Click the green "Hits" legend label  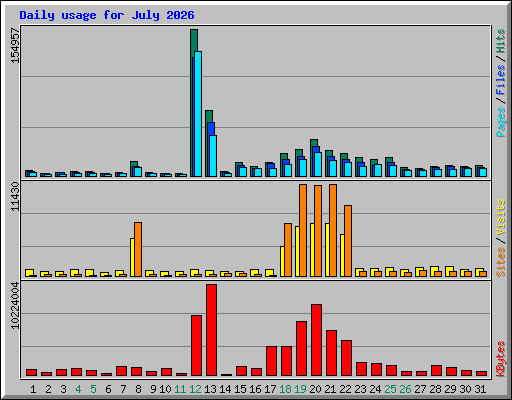click(x=501, y=41)
